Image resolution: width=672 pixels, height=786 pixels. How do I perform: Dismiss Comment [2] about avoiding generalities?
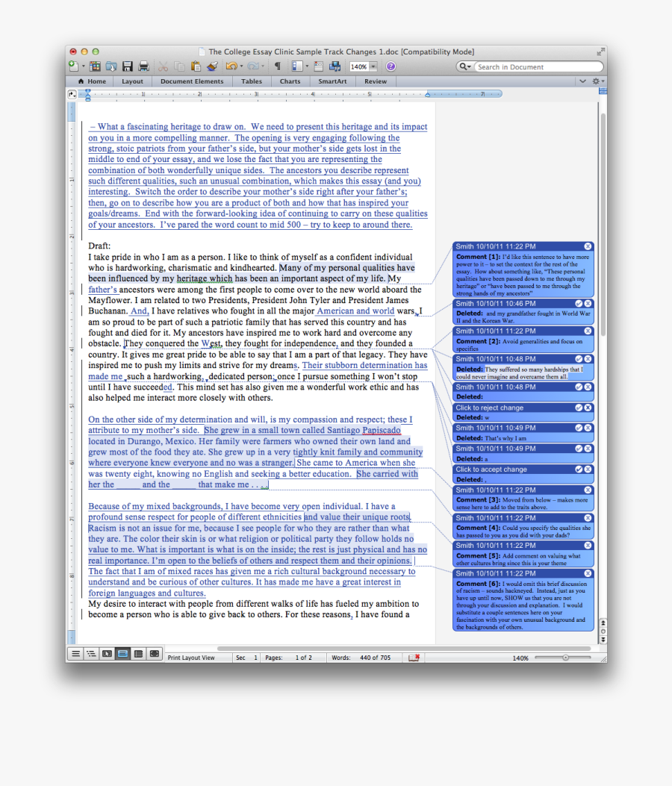tap(588, 331)
